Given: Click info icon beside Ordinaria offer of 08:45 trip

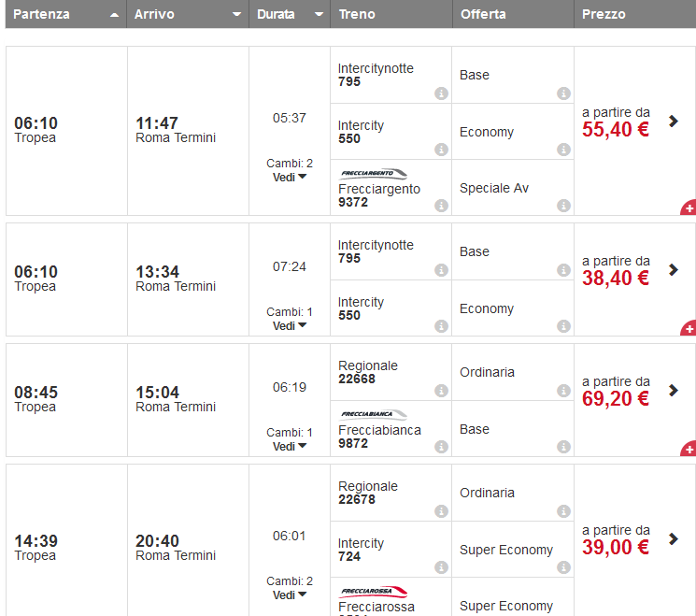Looking at the screenshot, I should click(x=563, y=391).
